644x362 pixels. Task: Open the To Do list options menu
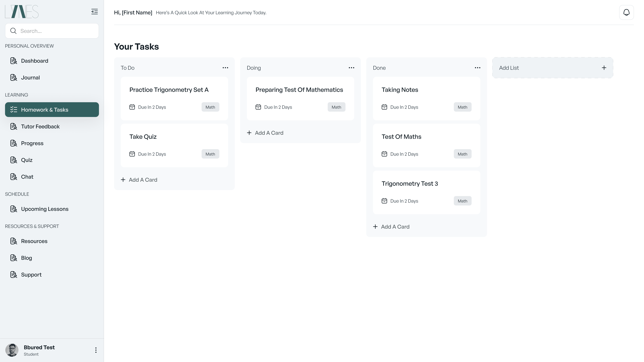click(x=225, y=68)
